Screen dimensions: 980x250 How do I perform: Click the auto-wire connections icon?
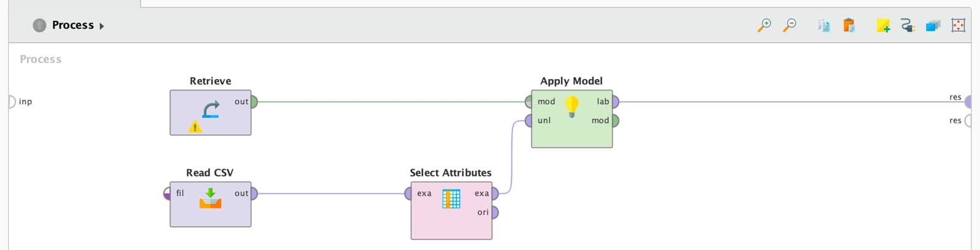908,25
